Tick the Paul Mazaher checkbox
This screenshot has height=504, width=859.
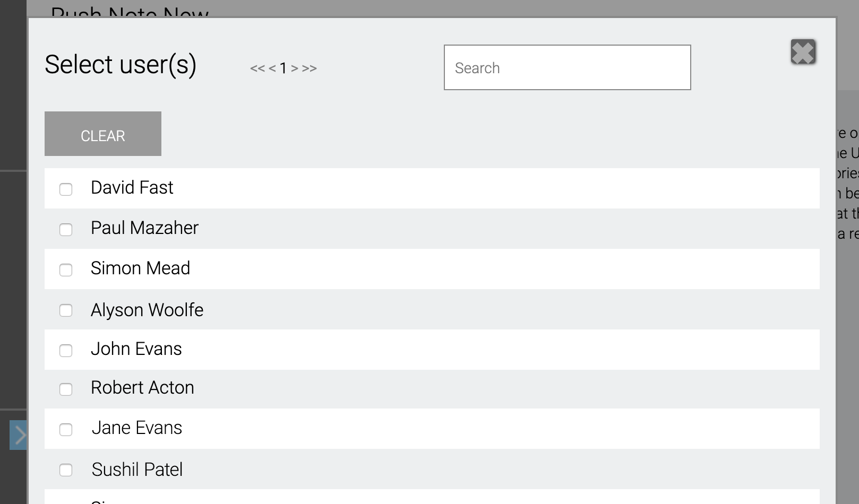[66, 230]
